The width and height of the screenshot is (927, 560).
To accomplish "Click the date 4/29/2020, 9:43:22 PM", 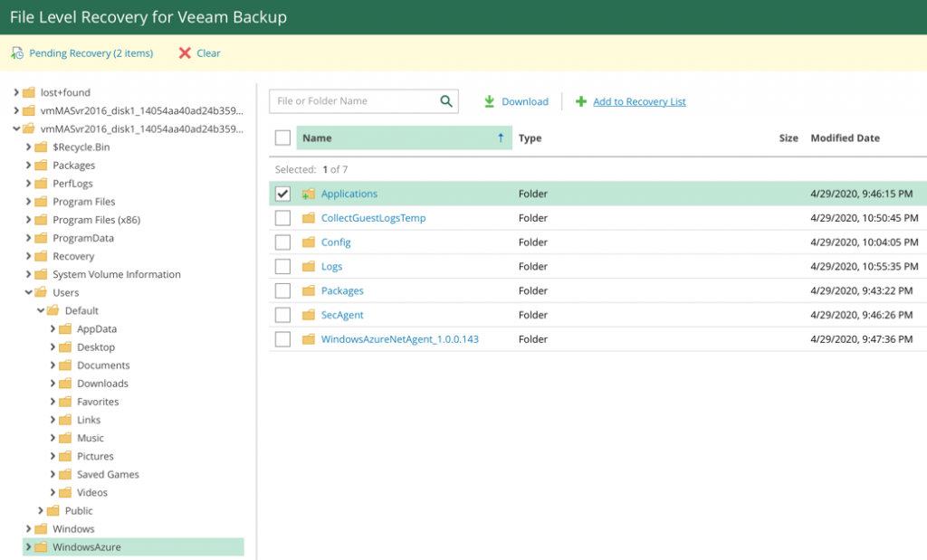I will (862, 290).
